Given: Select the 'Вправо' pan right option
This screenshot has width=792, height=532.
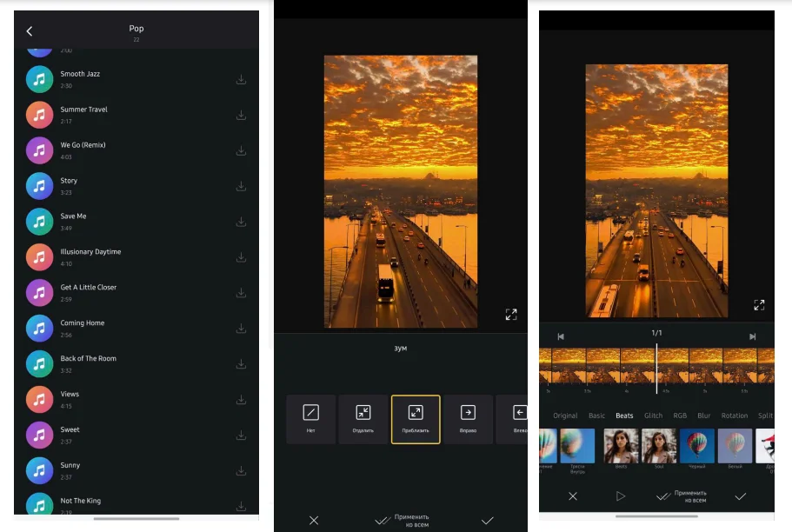Looking at the screenshot, I should tap(469, 419).
